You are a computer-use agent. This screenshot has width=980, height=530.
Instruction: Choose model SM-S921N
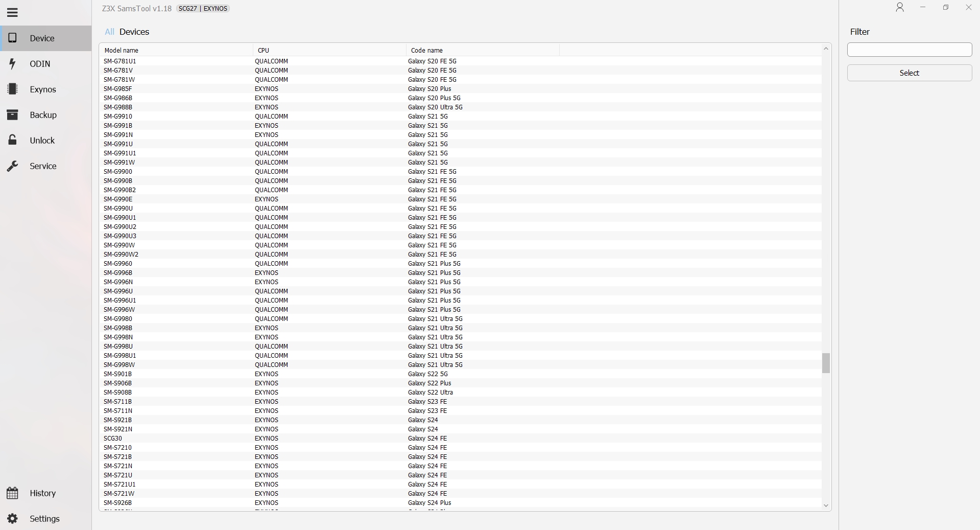461,429
